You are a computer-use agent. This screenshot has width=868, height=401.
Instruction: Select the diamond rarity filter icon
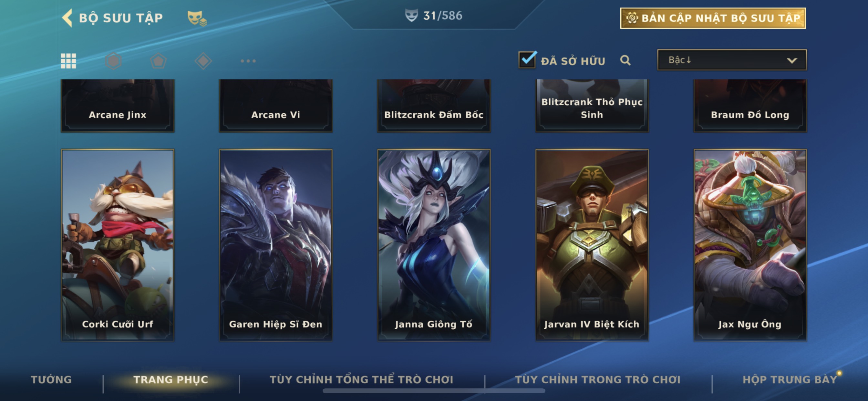pyautogui.click(x=203, y=61)
